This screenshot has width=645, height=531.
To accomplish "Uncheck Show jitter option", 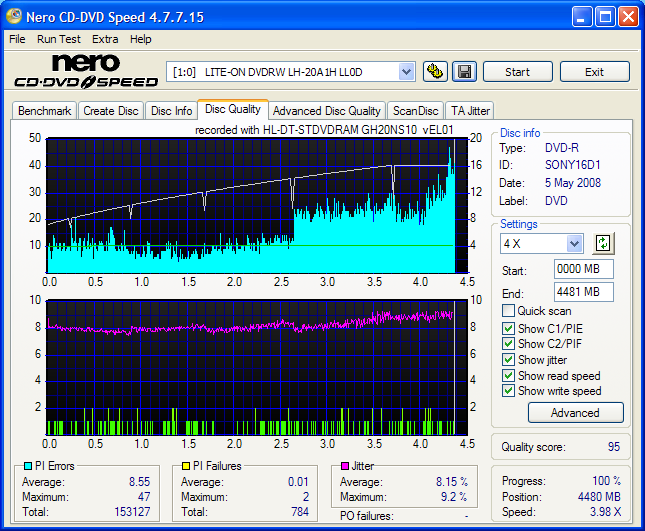I will [509, 360].
